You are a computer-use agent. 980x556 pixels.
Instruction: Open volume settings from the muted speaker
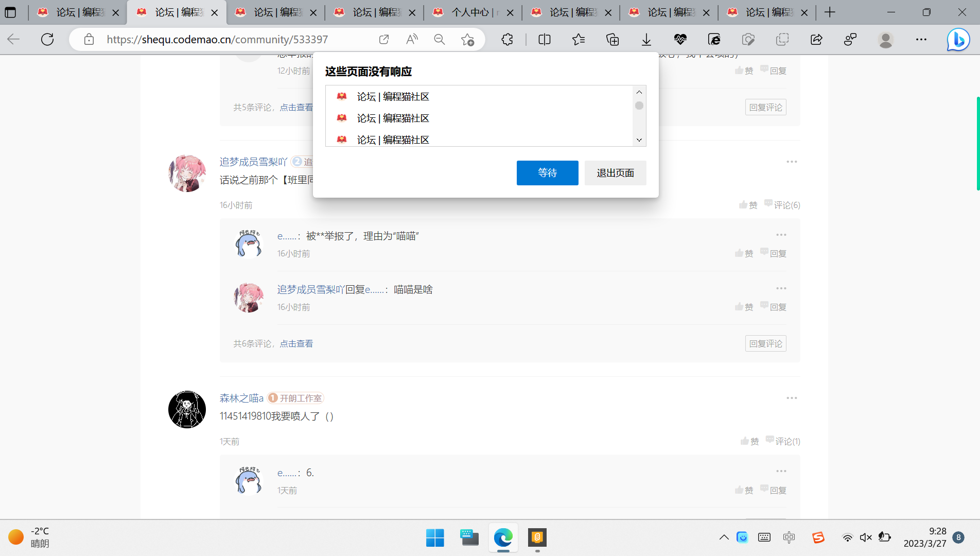(x=866, y=537)
